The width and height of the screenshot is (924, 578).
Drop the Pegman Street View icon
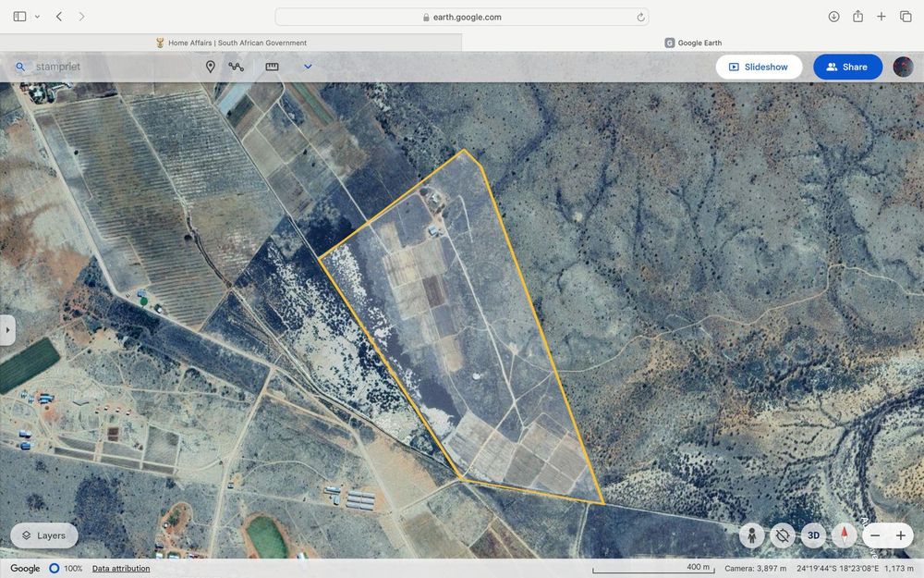click(x=752, y=535)
